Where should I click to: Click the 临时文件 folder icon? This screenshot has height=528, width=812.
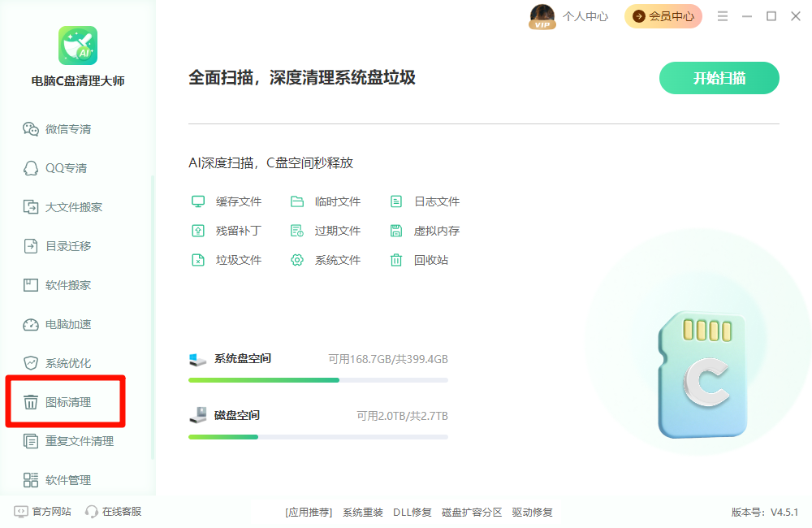point(296,201)
